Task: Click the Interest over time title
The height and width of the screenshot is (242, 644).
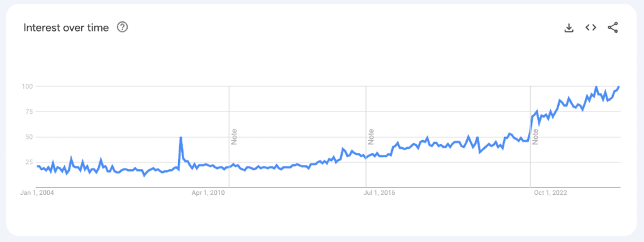Action: [x=66, y=28]
